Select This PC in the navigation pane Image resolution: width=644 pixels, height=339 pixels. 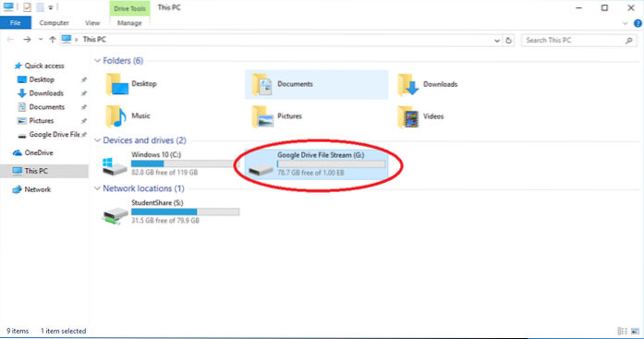point(44,171)
